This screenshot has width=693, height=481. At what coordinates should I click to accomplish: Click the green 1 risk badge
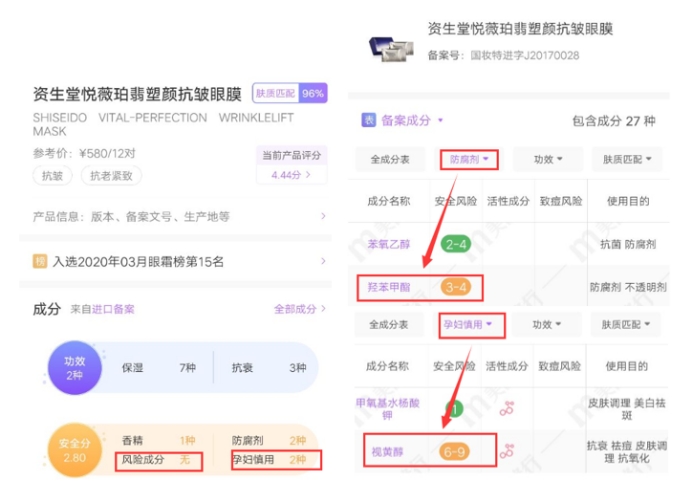point(454,409)
